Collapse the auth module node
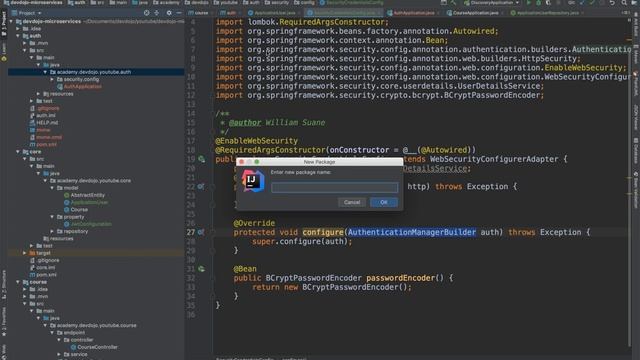Screen dimensions: 640x360 (18, 36)
